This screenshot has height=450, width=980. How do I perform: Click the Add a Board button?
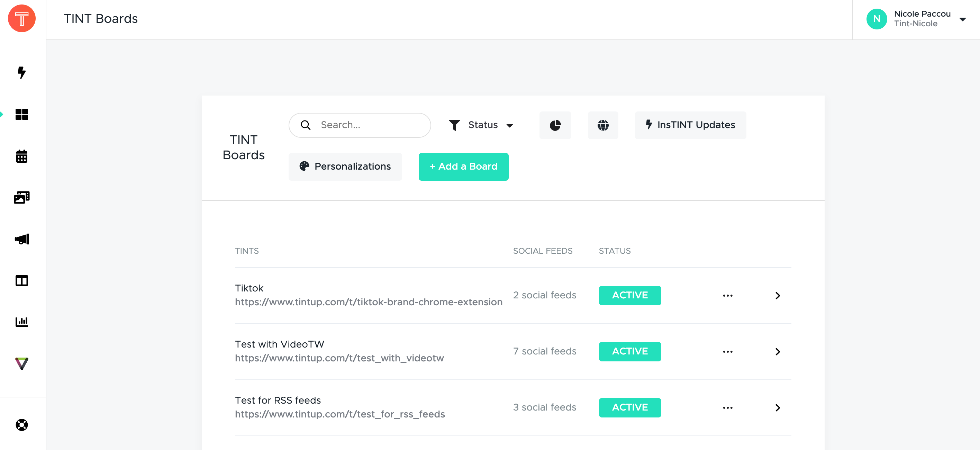pyautogui.click(x=463, y=166)
